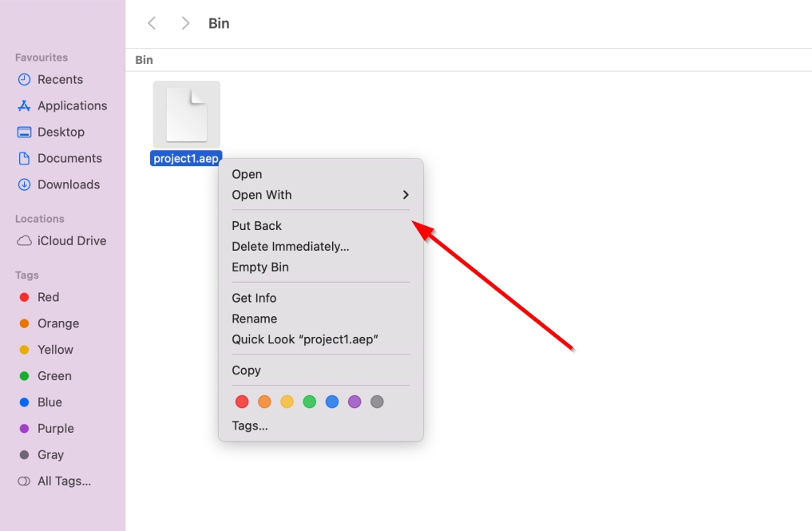812x531 pixels.
Task: Apply the green tag color dot
Action: [x=310, y=402]
